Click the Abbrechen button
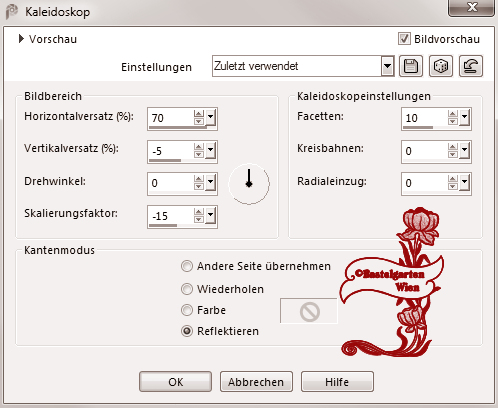Viewport: 498px width, 408px height. click(x=256, y=382)
